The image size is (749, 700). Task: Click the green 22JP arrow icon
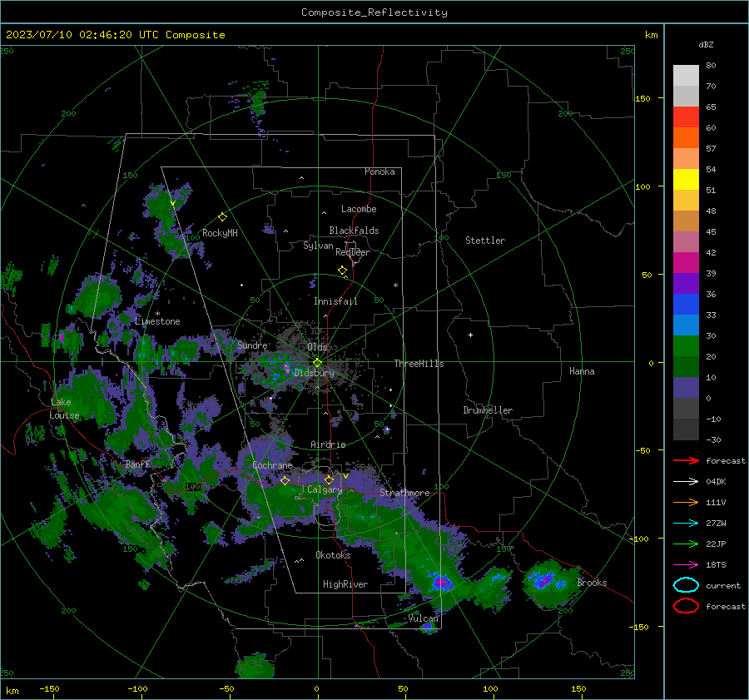coord(686,544)
